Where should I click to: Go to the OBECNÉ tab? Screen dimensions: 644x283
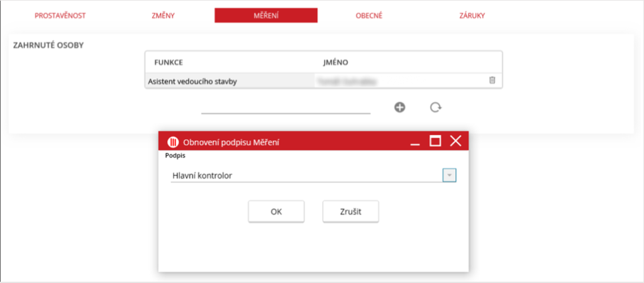click(x=369, y=16)
